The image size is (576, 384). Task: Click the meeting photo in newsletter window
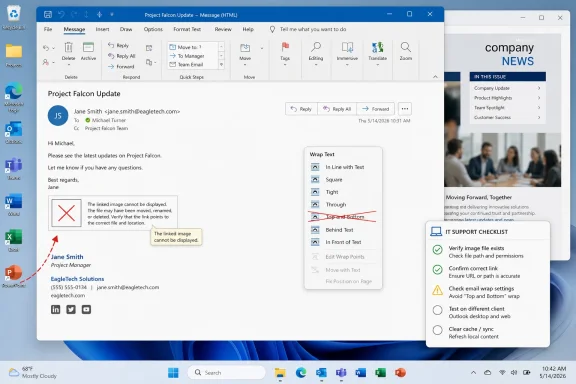502,160
